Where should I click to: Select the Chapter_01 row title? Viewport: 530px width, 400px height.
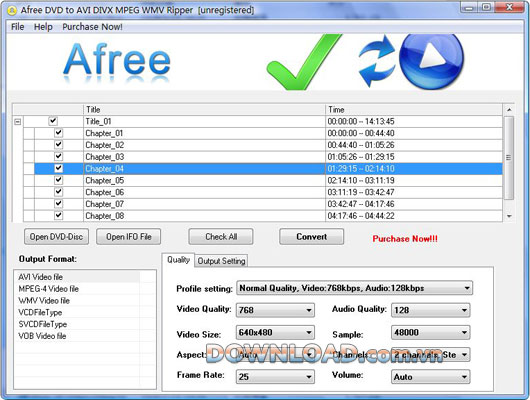104,133
